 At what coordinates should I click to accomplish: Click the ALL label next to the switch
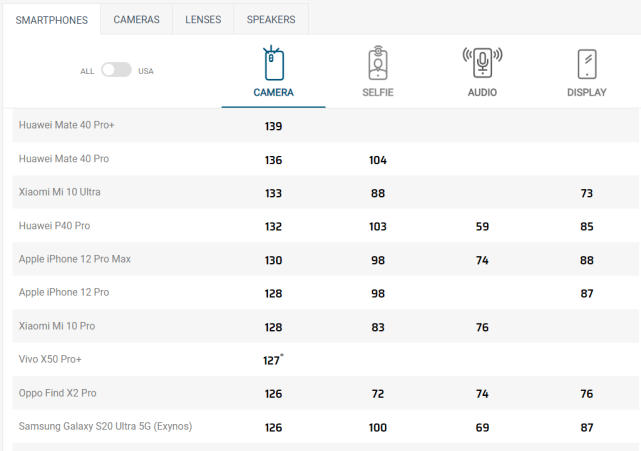point(87,71)
